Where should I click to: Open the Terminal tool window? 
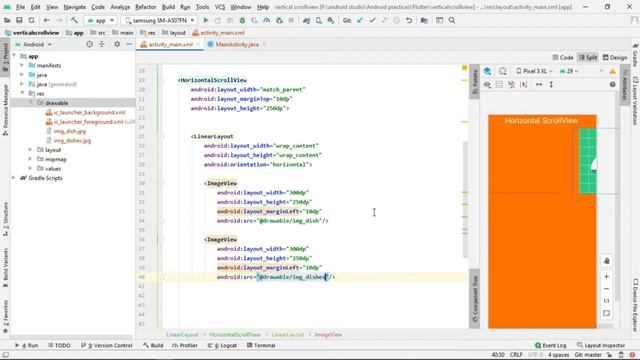coord(261,345)
